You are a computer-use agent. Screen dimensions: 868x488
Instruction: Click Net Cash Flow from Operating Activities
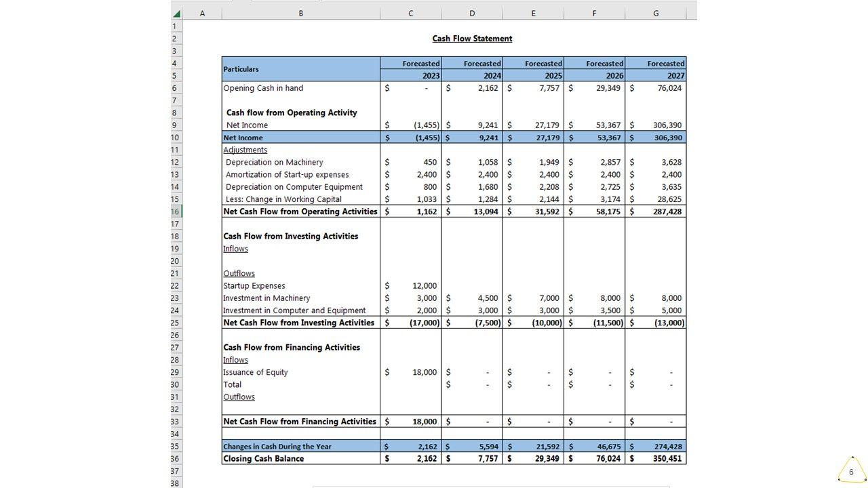(x=300, y=211)
